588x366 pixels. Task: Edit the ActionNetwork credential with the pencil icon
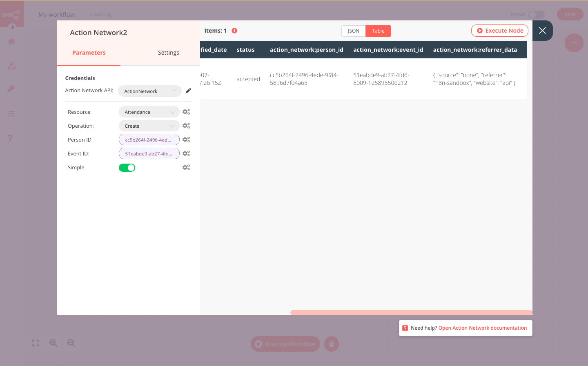tap(188, 91)
